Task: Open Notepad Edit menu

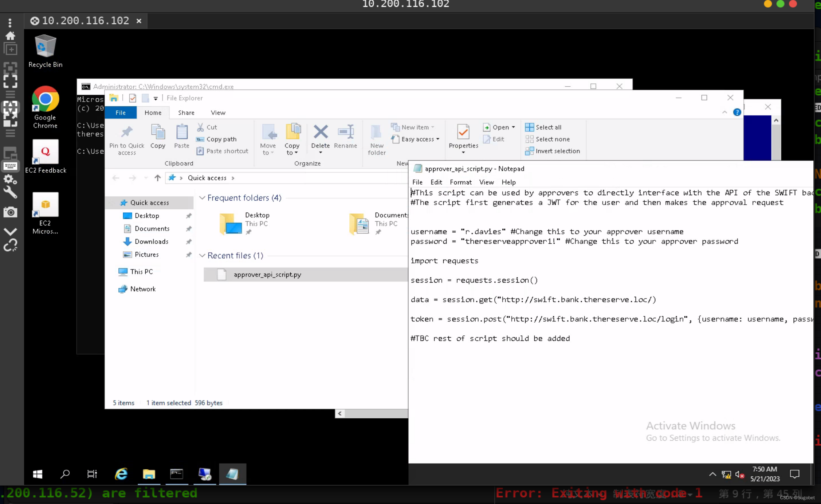Action: pyautogui.click(x=436, y=182)
